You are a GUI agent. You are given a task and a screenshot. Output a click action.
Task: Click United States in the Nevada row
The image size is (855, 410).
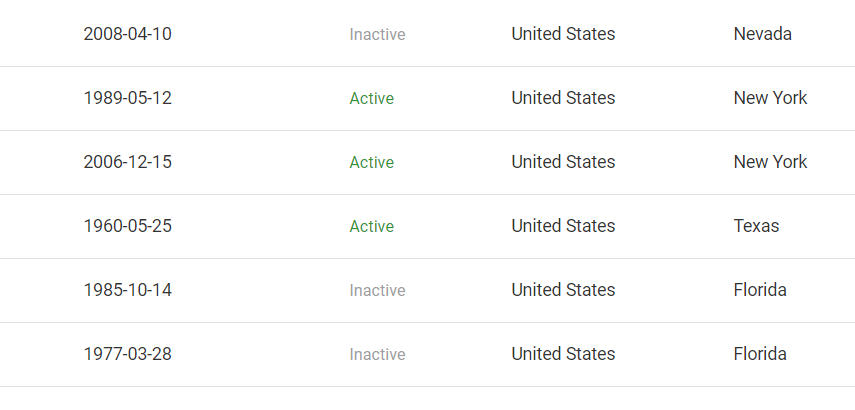[563, 34]
